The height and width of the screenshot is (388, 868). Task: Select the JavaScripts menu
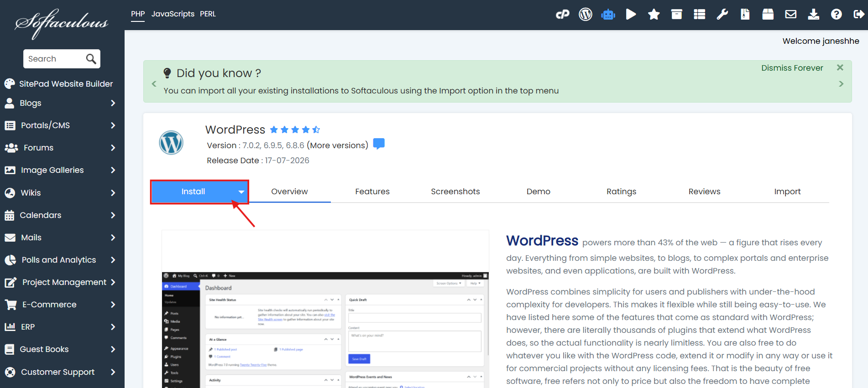click(x=173, y=14)
